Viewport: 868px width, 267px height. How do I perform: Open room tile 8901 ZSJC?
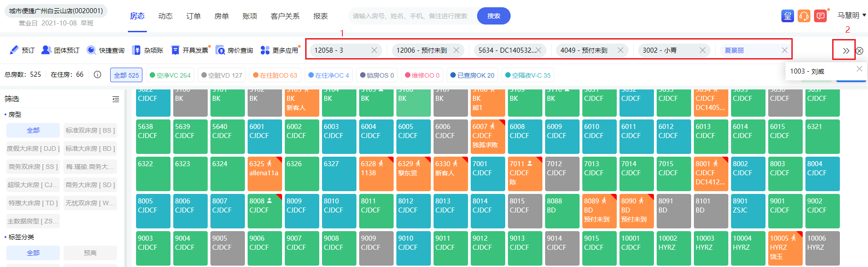[748, 211]
